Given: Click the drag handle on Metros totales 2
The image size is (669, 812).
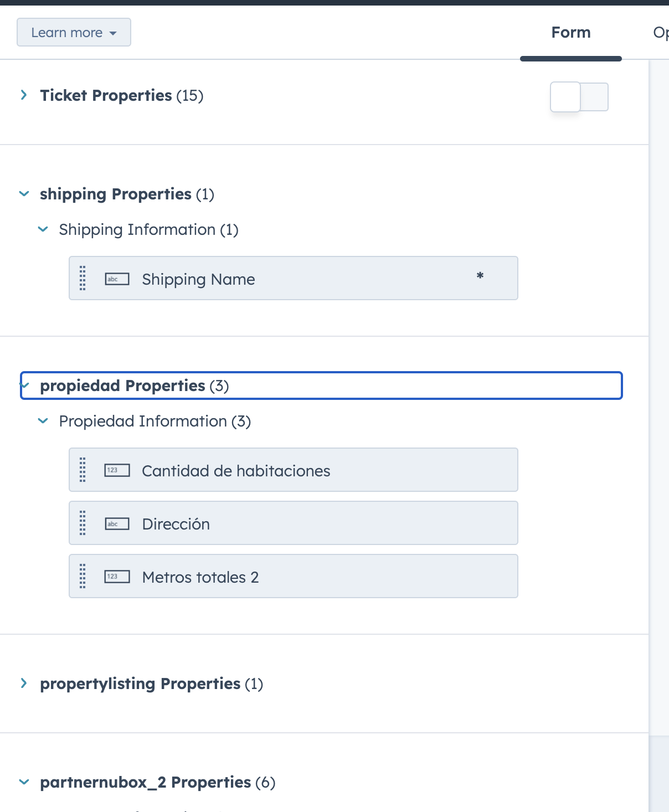Looking at the screenshot, I should [82, 576].
